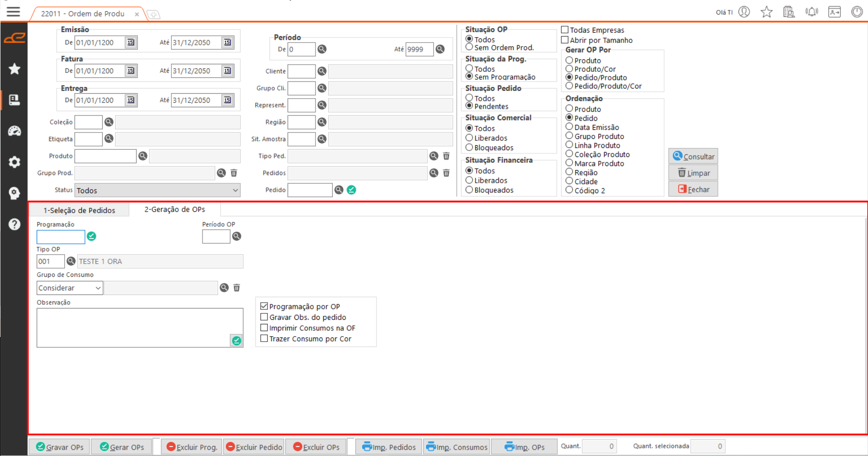Clear Grupo Prod. with trash icon
This screenshot has width=868, height=456.
click(234, 173)
